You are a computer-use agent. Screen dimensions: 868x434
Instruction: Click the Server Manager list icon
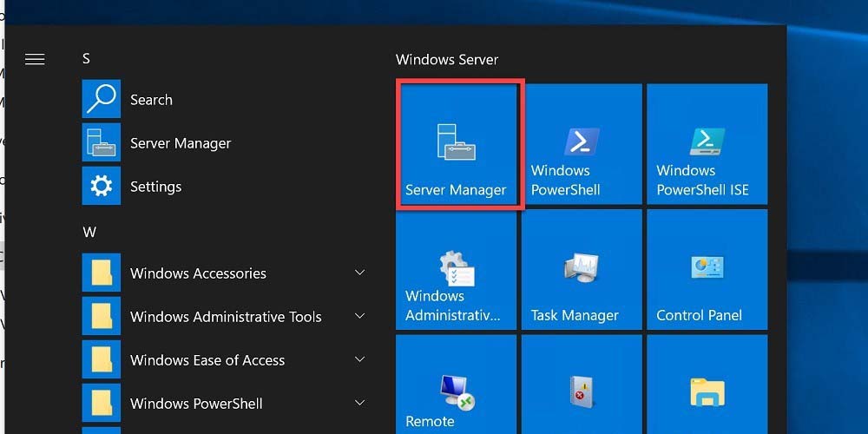point(102,142)
